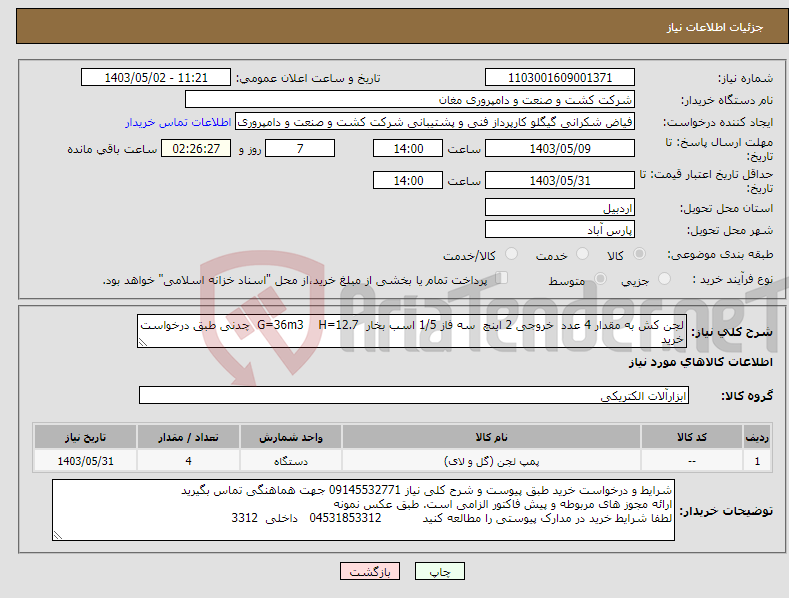Click the price validity date 1403/05/31 field
Image resolution: width=789 pixels, height=598 pixels.
(x=560, y=180)
